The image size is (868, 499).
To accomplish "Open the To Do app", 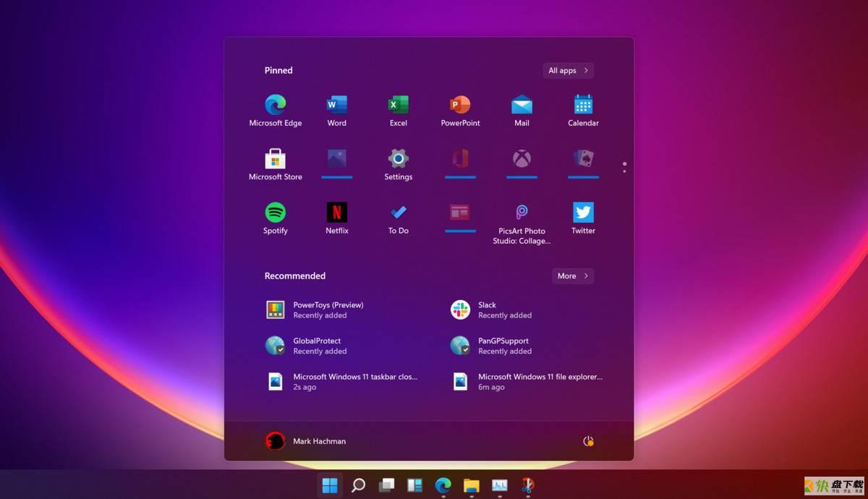I will (x=399, y=218).
